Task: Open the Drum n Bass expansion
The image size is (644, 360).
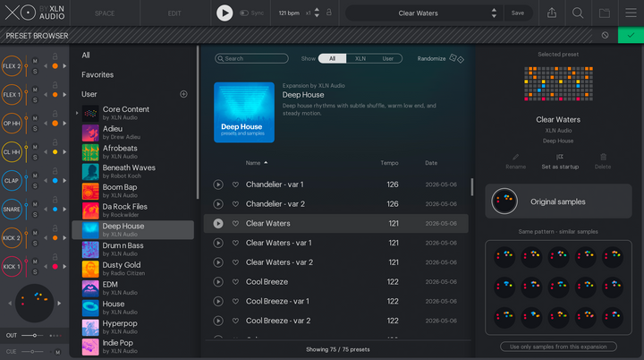Action: [x=133, y=249]
